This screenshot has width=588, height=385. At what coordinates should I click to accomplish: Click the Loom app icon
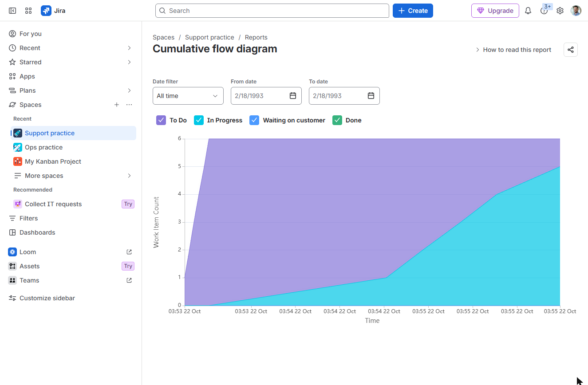[12, 252]
